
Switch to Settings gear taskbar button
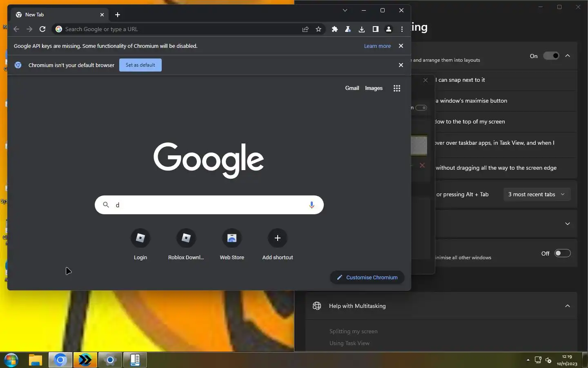pos(110,360)
